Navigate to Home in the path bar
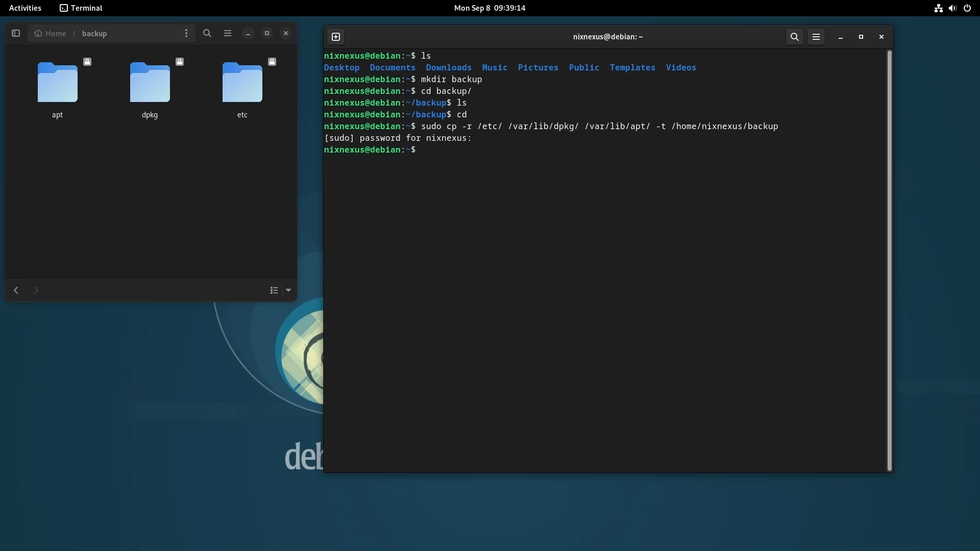The image size is (980, 551). [51, 33]
